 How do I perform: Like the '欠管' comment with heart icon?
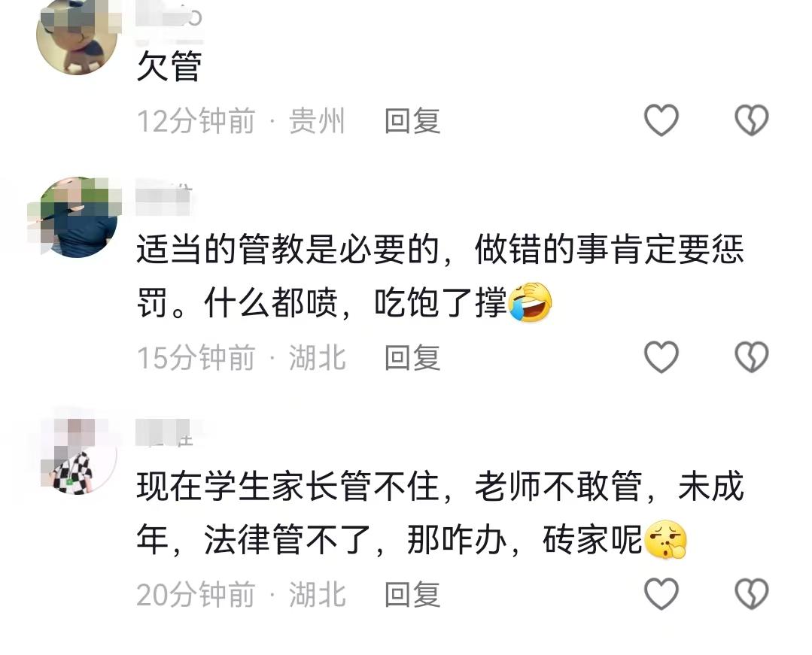tap(661, 120)
